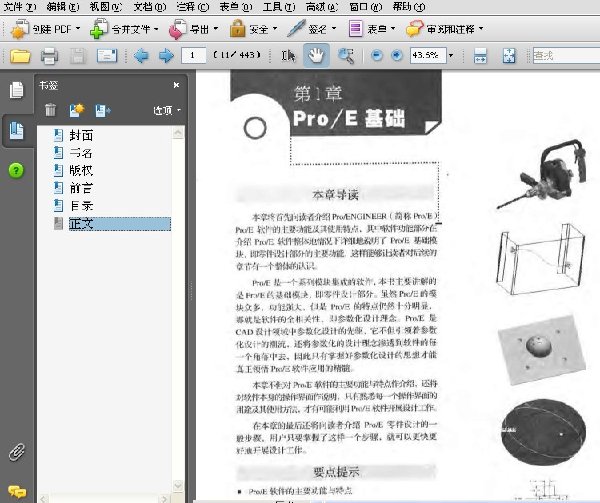
Task: Click the page number input field
Action: [x=194, y=55]
